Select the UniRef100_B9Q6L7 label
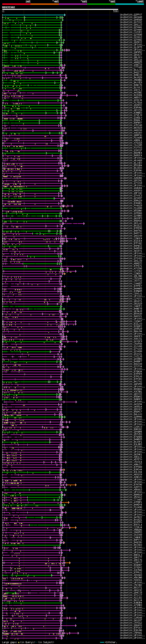 (131, 120)
